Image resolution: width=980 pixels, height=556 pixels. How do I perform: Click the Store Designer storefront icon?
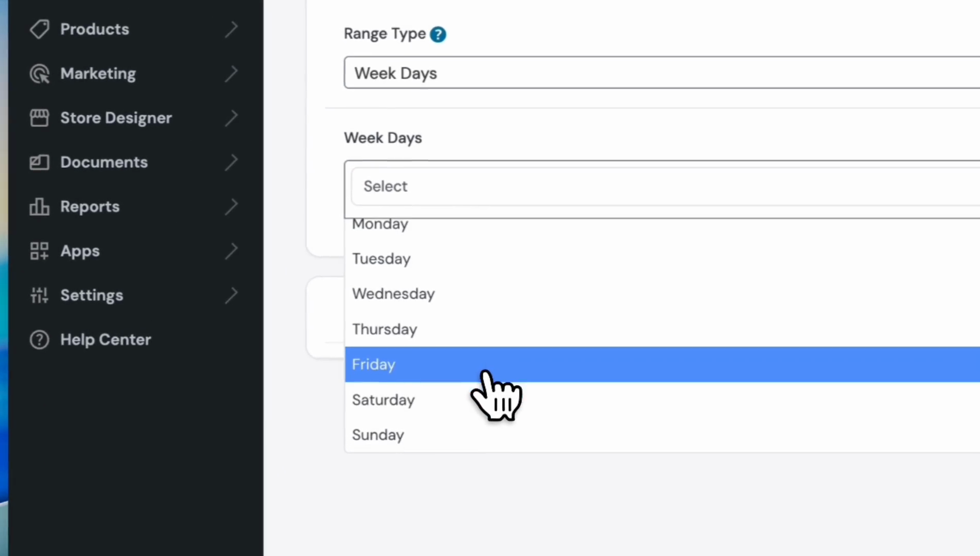[39, 118]
